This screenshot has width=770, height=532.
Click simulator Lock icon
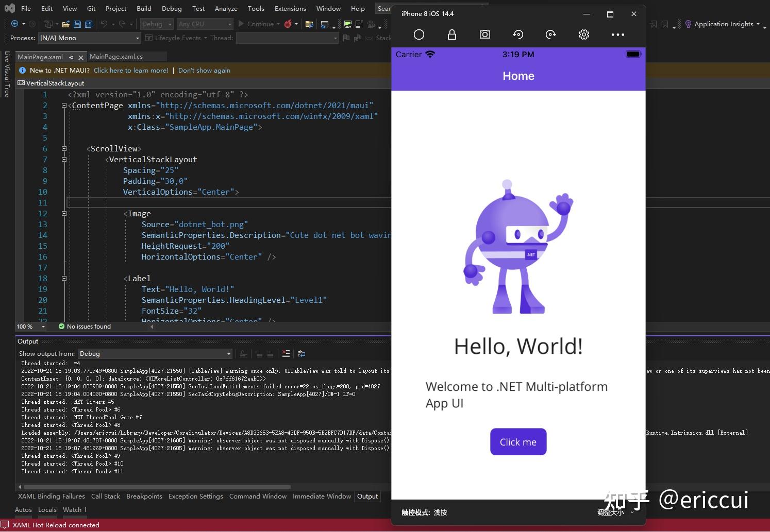tap(452, 35)
